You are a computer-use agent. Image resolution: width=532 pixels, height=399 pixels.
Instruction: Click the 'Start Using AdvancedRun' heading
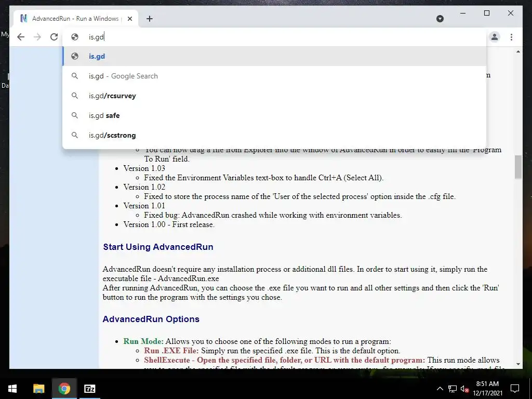(x=158, y=247)
